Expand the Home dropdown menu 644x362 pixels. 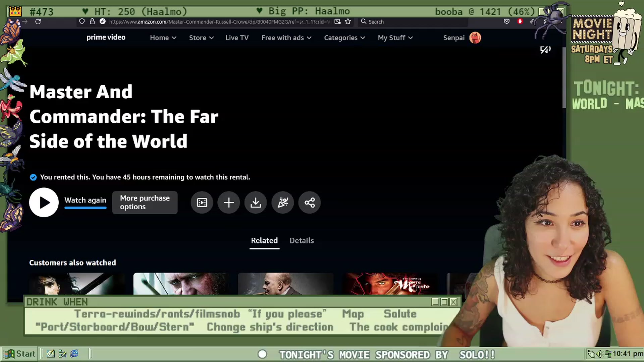[x=163, y=38]
